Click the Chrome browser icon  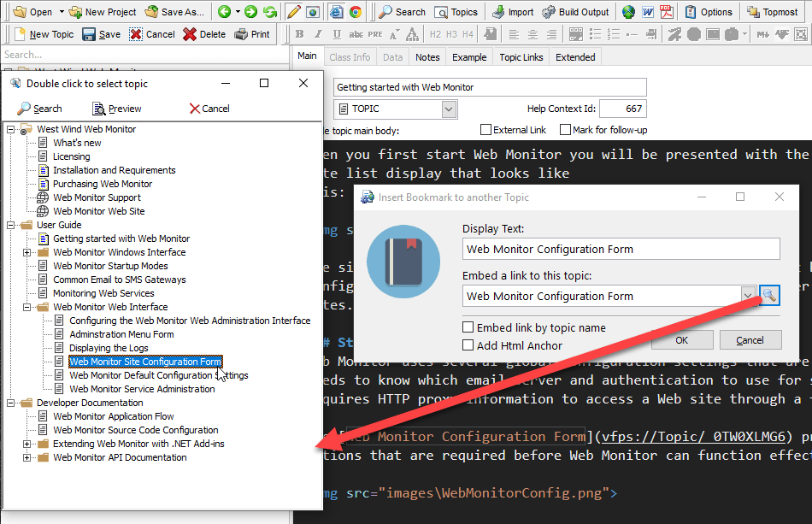(356, 11)
